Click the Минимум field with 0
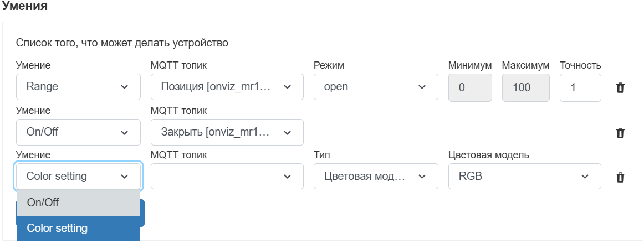644x249 pixels. [469, 87]
